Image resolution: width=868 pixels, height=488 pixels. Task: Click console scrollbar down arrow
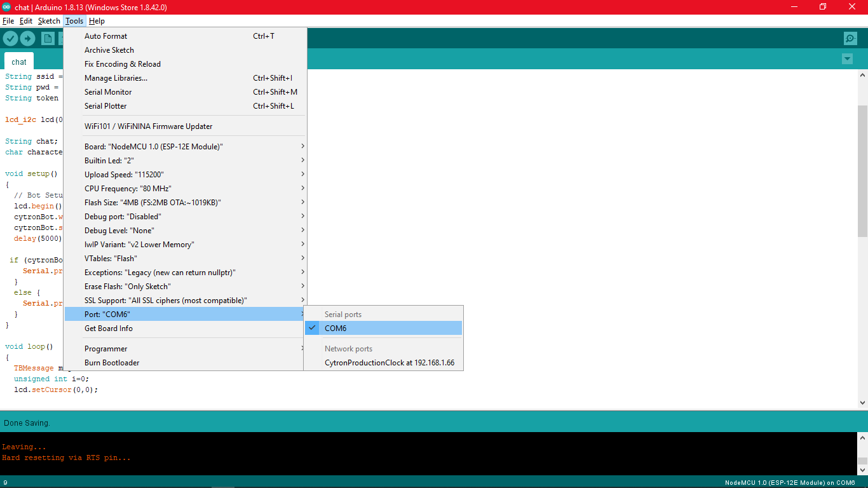(x=862, y=470)
